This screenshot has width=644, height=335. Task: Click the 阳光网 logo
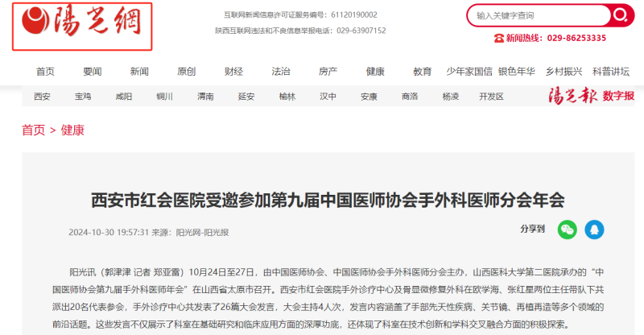click(x=82, y=27)
